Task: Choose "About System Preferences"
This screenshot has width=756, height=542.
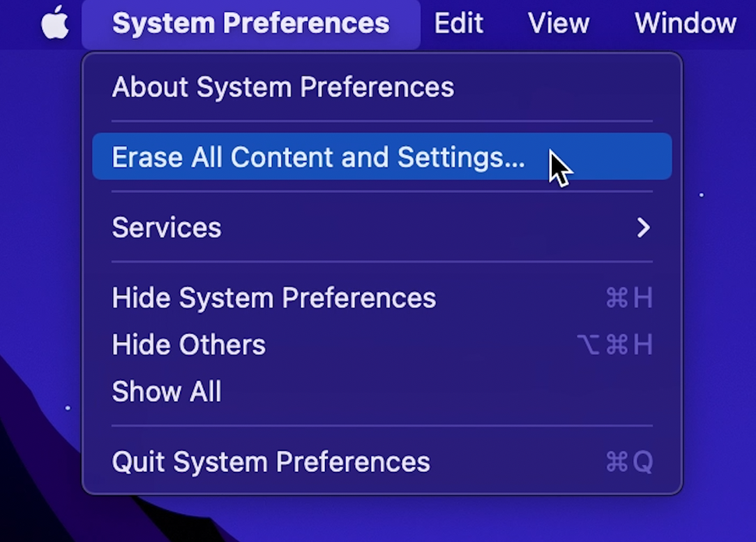Action: click(283, 87)
